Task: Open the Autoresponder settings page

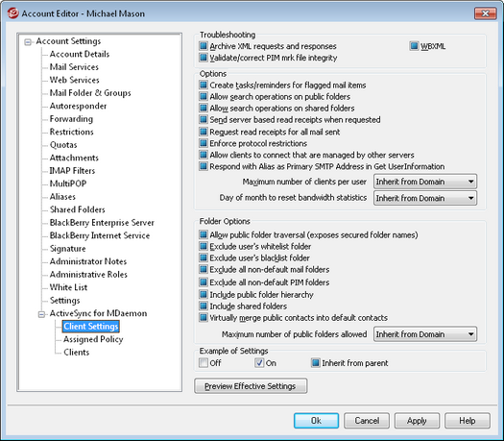Action: [78, 106]
